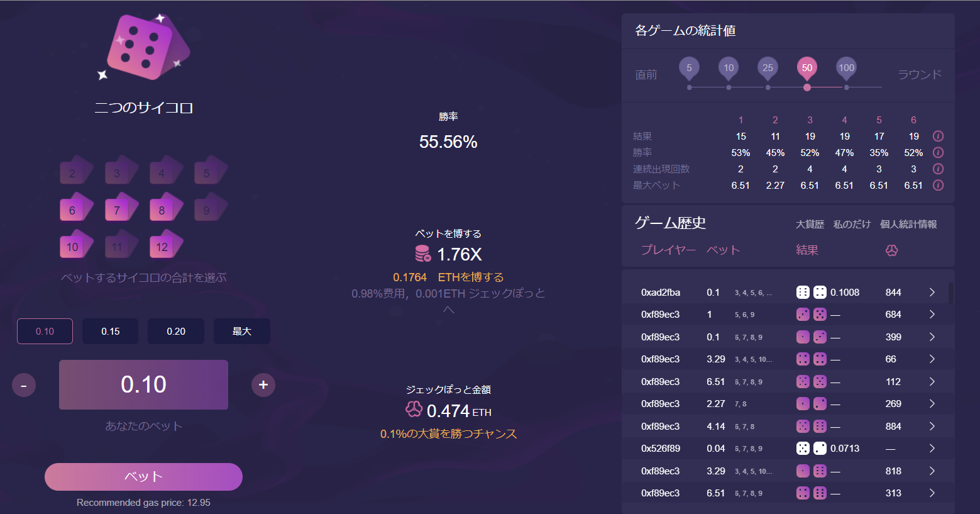
Task: Expand history row with jackpot number 66
Action: point(932,359)
